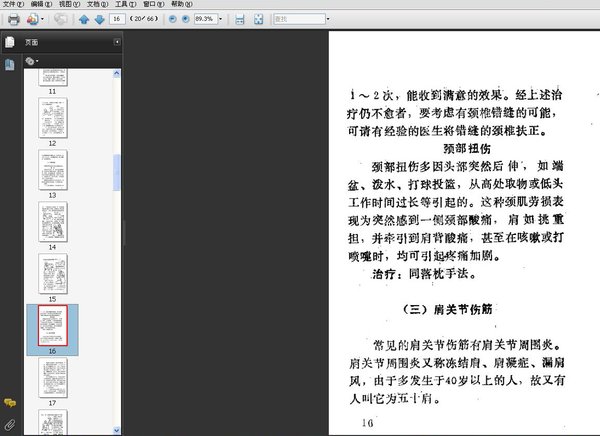Click the thumbnail scrollbar up arrow

coord(117,73)
